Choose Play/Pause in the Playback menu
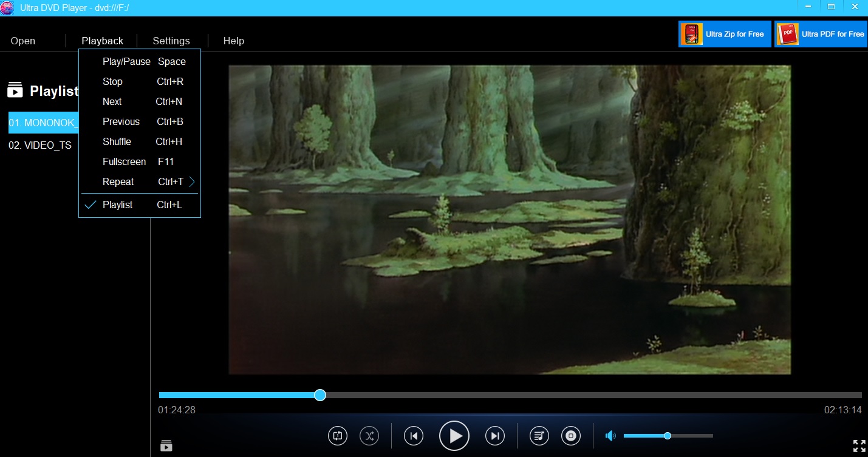Viewport: 868px width, 457px height. tap(140, 61)
